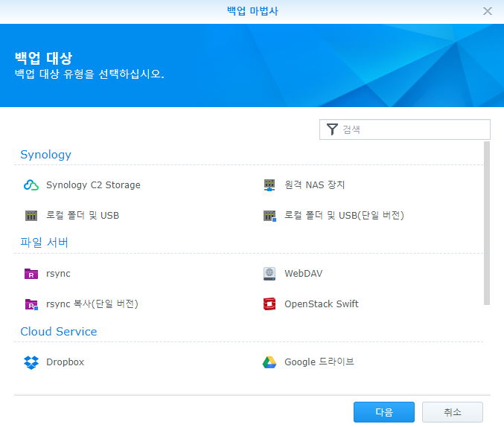This screenshot has height=427, width=504.
Task: Focus the 검색 search field
Action: click(x=405, y=129)
